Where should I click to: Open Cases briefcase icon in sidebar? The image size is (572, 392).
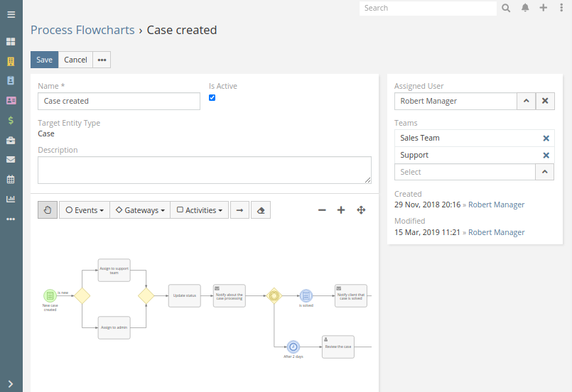(x=11, y=141)
